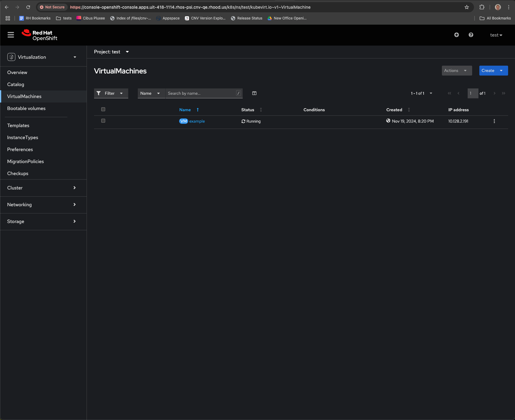Image resolution: width=515 pixels, height=420 pixels.
Task: Select the example VM row checkbox
Action: (x=103, y=121)
